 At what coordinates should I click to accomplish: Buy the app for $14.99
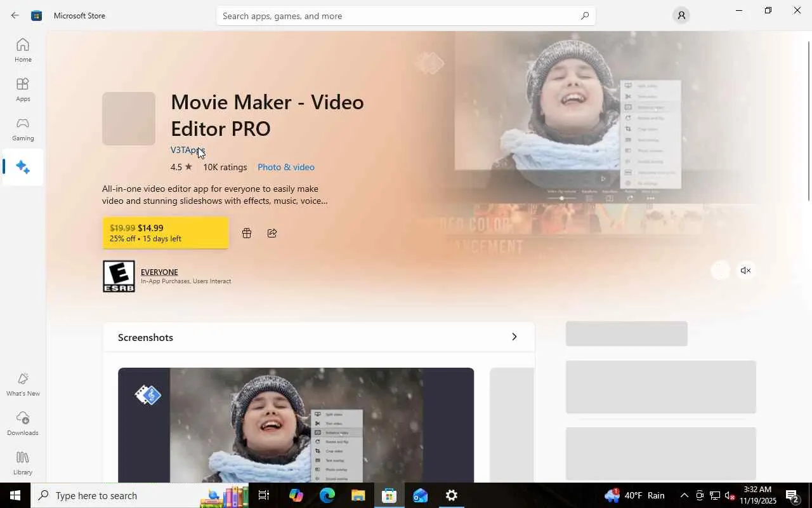[166, 233]
